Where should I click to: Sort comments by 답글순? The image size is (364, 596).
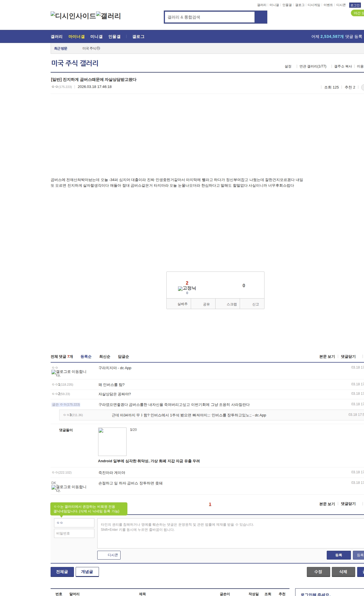tap(123, 357)
